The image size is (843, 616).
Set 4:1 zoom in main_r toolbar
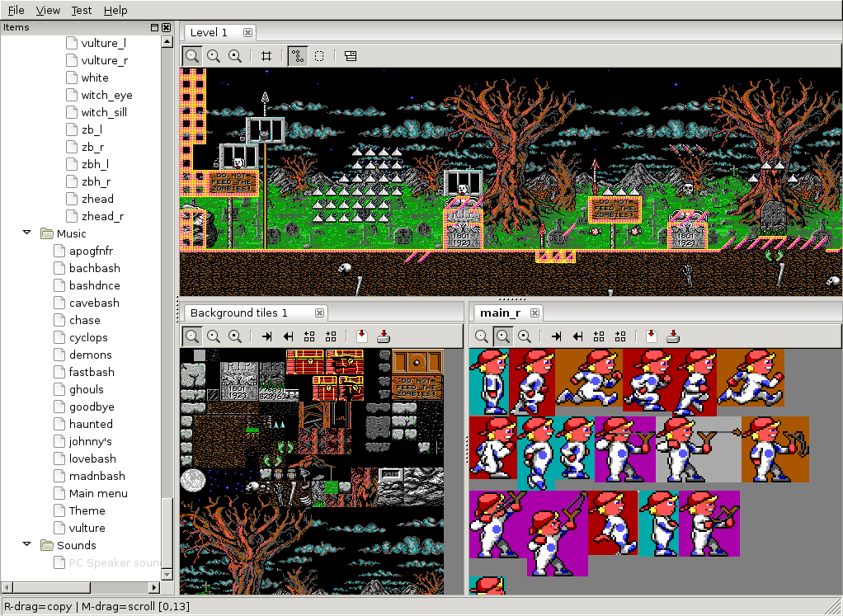click(525, 336)
